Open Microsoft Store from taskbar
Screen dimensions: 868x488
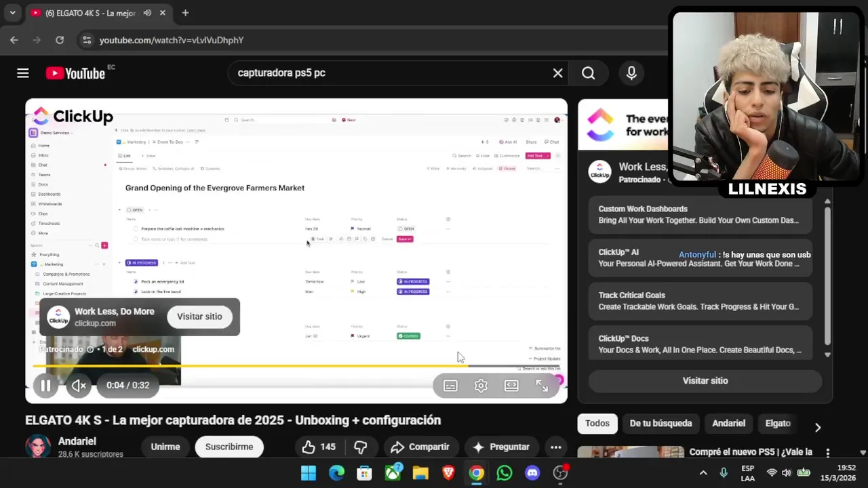pos(364,473)
